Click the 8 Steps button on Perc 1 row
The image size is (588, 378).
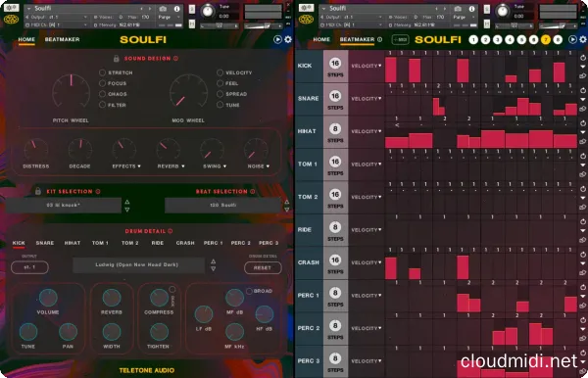[335, 293]
